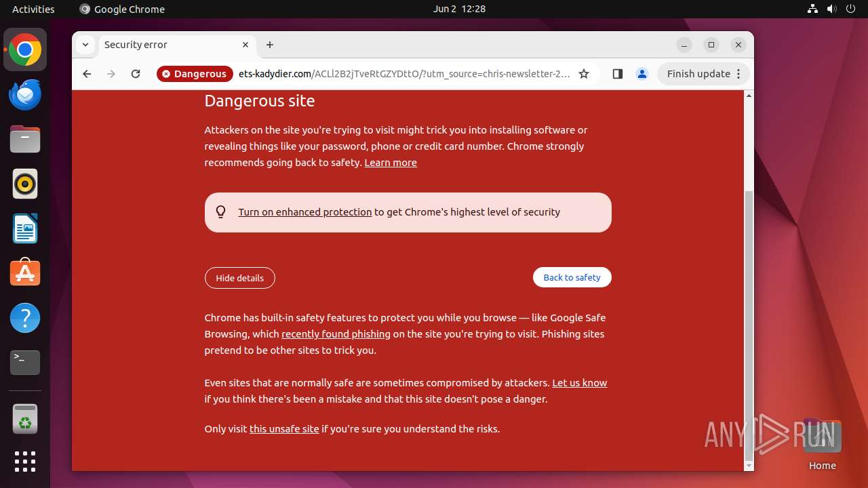
Task: Open Chrome three-dot menu
Action: click(739, 74)
